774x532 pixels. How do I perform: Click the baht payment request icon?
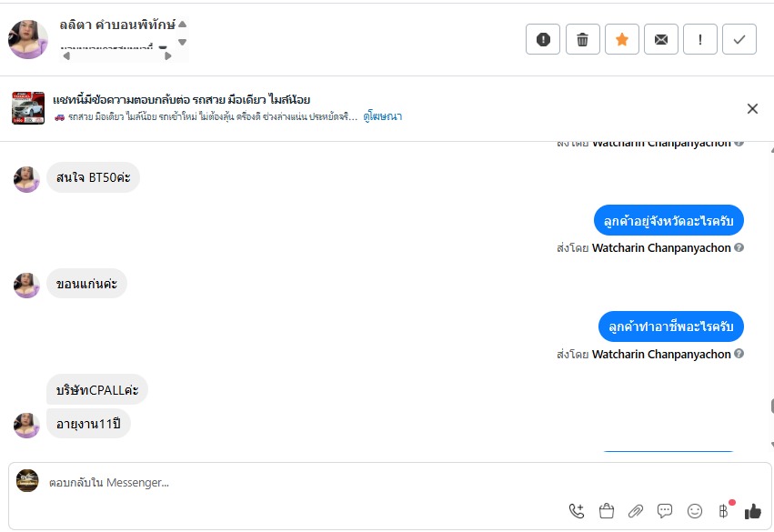click(724, 511)
